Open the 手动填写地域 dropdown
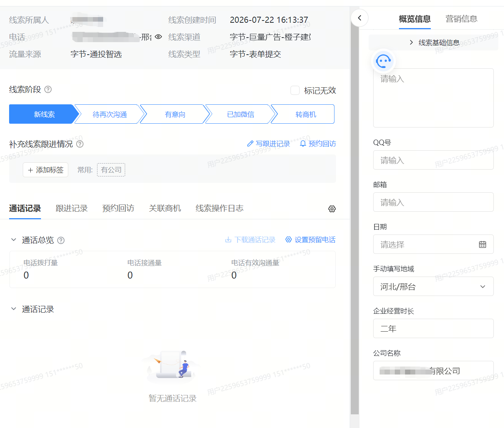The height and width of the screenshot is (428, 504). tap(433, 286)
